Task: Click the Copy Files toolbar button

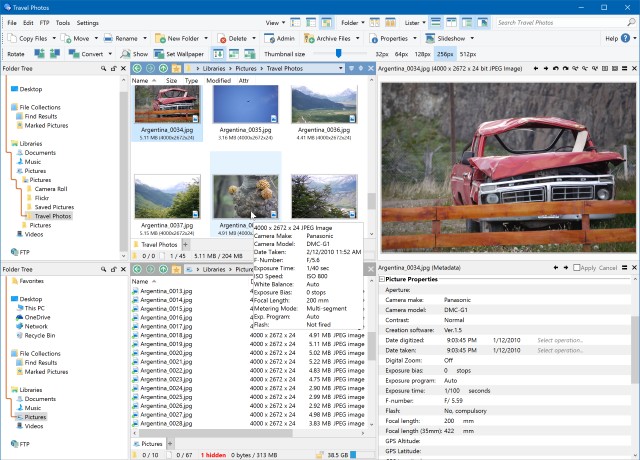Action: [x=28, y=38]
